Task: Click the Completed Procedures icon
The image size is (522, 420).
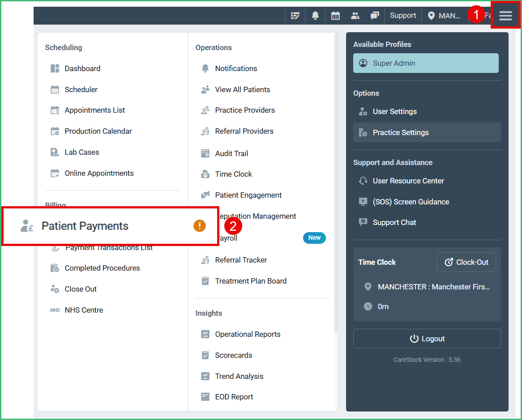Action: click(55, 268)
